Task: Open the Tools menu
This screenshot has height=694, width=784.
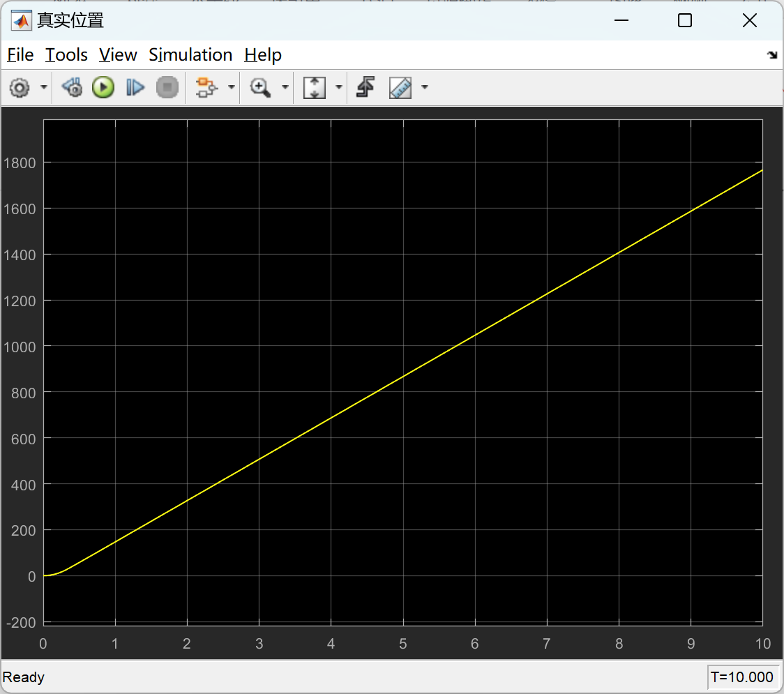Action: tap(66, 54)
